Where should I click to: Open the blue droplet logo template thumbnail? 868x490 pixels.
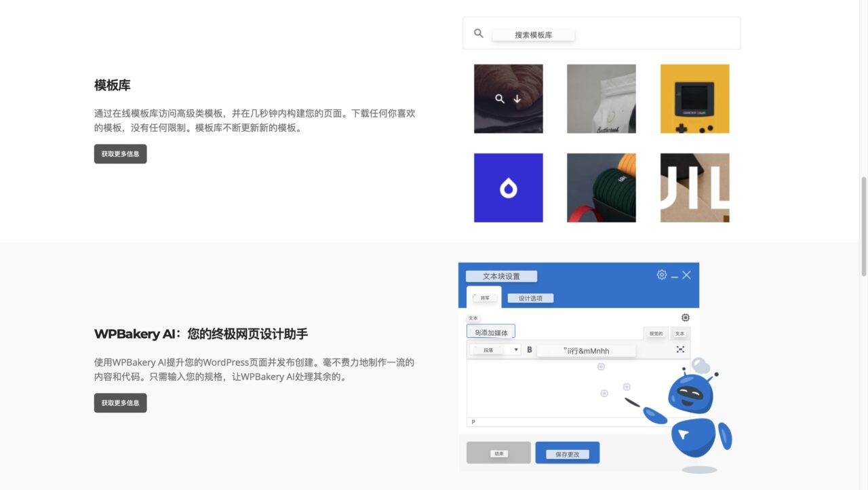[509, 188]
